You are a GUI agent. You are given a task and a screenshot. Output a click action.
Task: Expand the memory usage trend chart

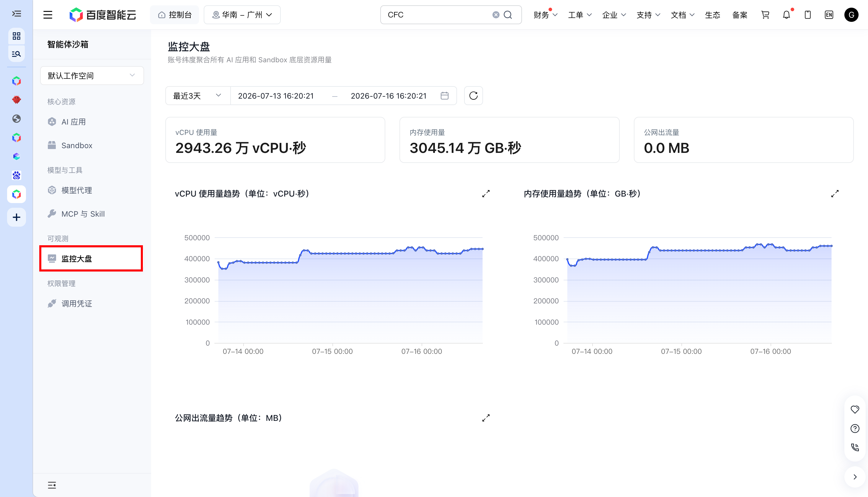click(835, 194)
